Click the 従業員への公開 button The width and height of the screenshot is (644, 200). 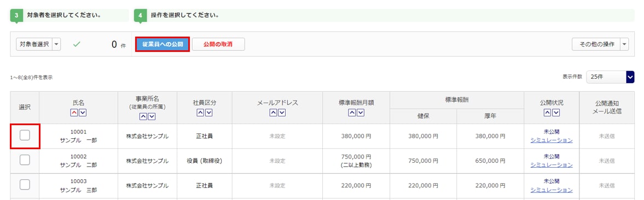point(163,44)
